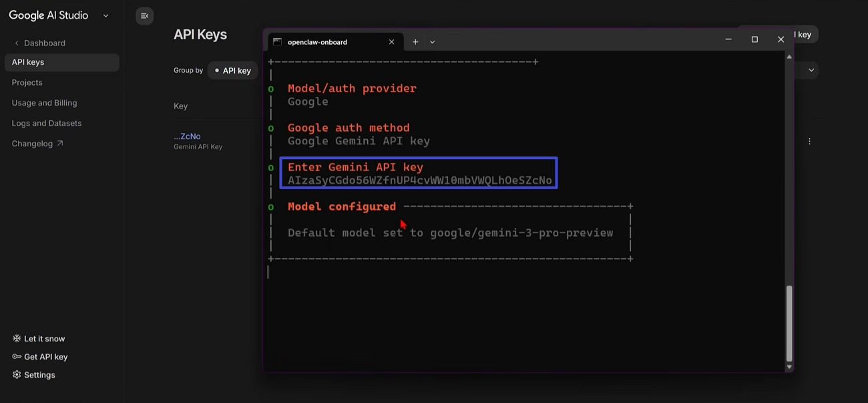Open Settings in AI Studio sidebar
Image resolution: width=868 pixels, height=403 pixels.
pyautogui.click(x=34, y=375)
